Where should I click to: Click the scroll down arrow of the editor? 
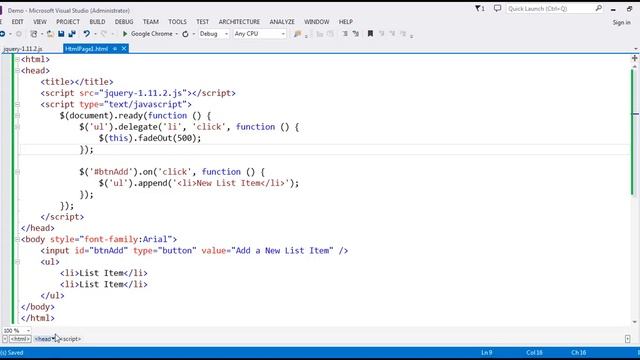635,322
